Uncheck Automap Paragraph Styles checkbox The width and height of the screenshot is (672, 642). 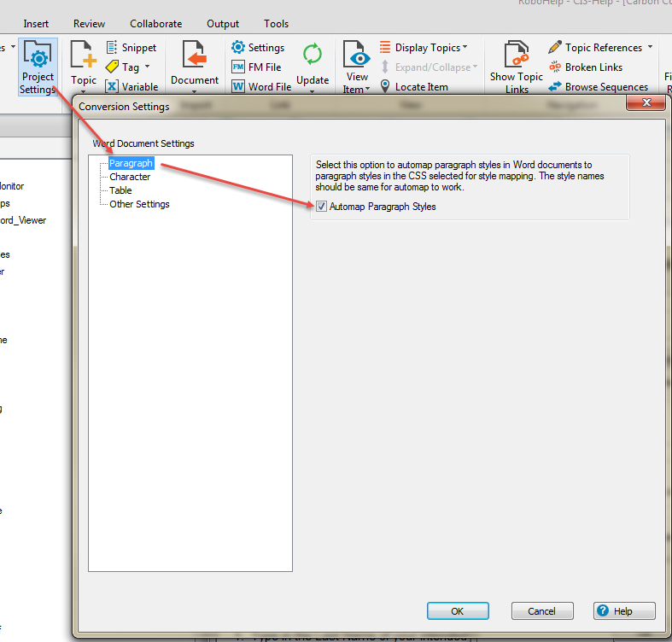pos(321,207)
